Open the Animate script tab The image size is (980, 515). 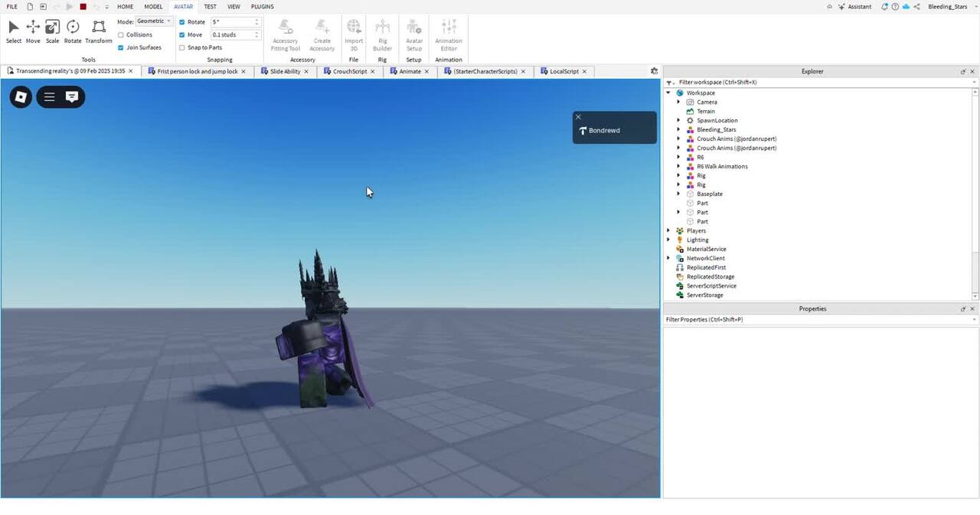click(x=410, y=71)
